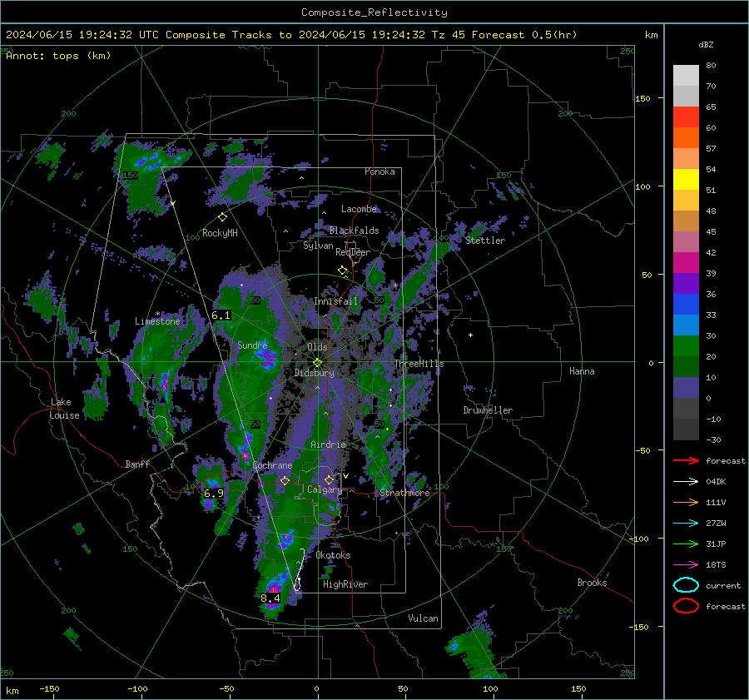
Task: Click the UTC Composite Tracks timestamp header
Action: pos(291,35)
